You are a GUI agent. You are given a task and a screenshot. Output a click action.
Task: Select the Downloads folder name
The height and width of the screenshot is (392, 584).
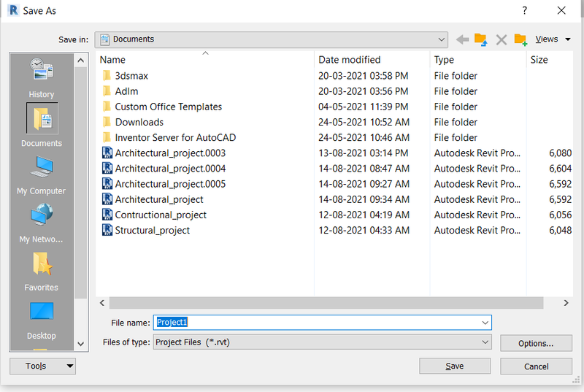coord(139,122)
